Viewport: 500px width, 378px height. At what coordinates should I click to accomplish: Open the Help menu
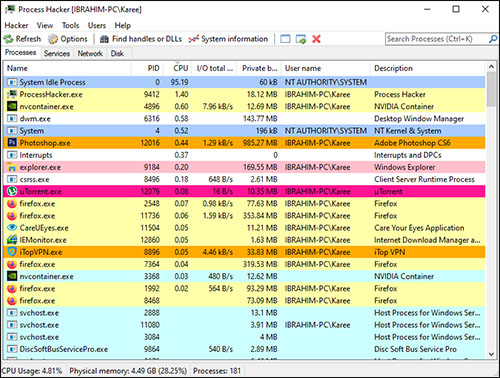click(123, 25)
